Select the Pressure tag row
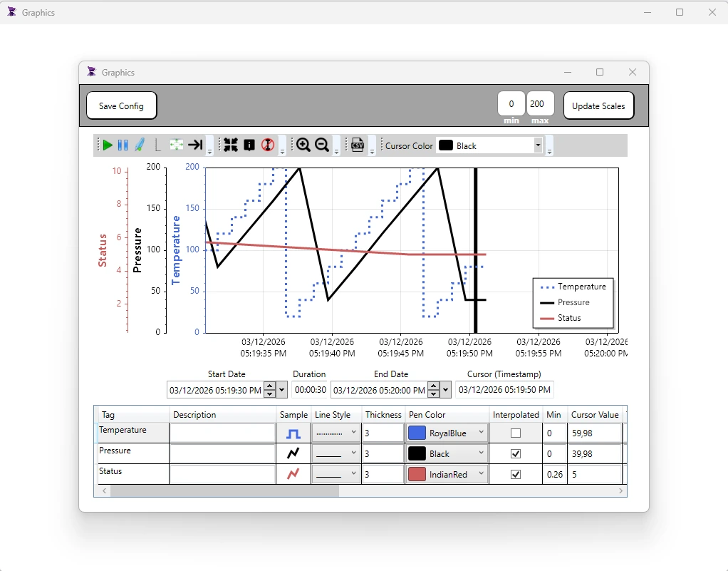 132,453
